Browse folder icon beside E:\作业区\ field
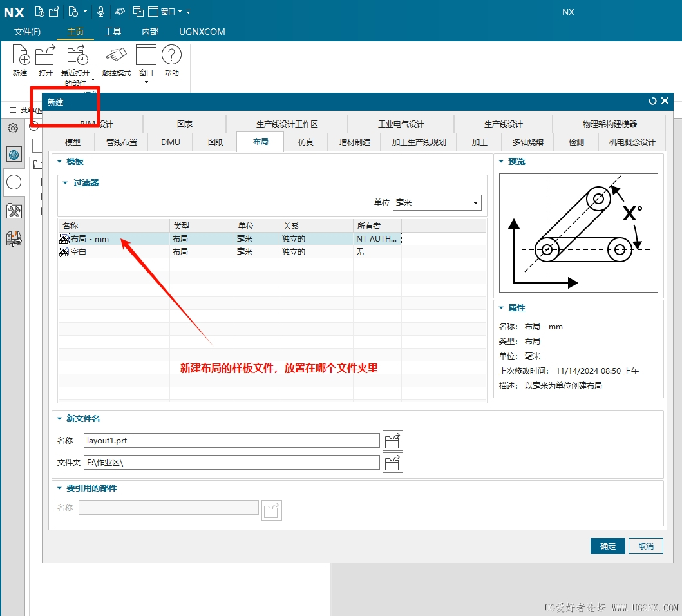The width and height of the screenshot is (682, 616). coord(392,463)
